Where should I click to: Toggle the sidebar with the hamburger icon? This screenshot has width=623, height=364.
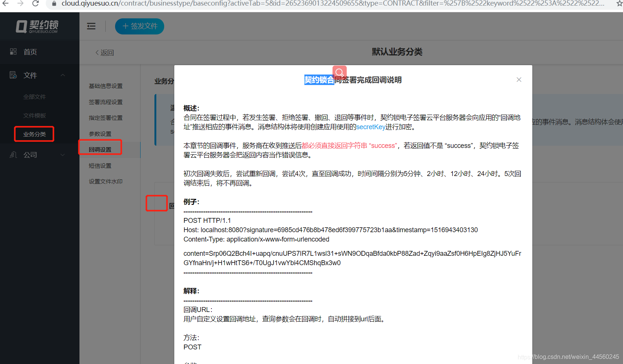point(91,26)
